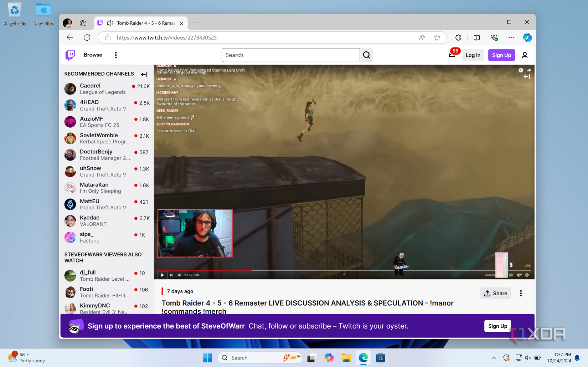
Task: Exit fullscreen in the video player
Action: click(527, 275)
